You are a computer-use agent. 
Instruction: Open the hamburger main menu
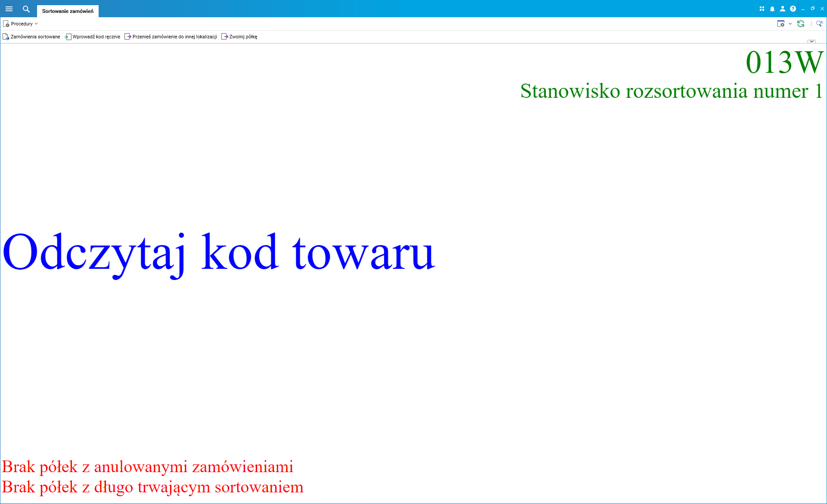9,9
